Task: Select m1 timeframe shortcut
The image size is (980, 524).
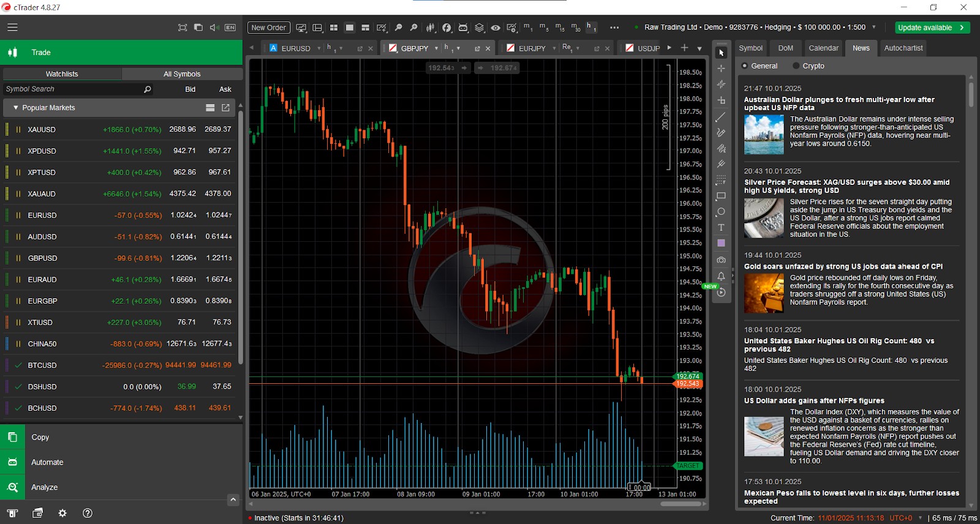Action: click(x=527, y=28)
